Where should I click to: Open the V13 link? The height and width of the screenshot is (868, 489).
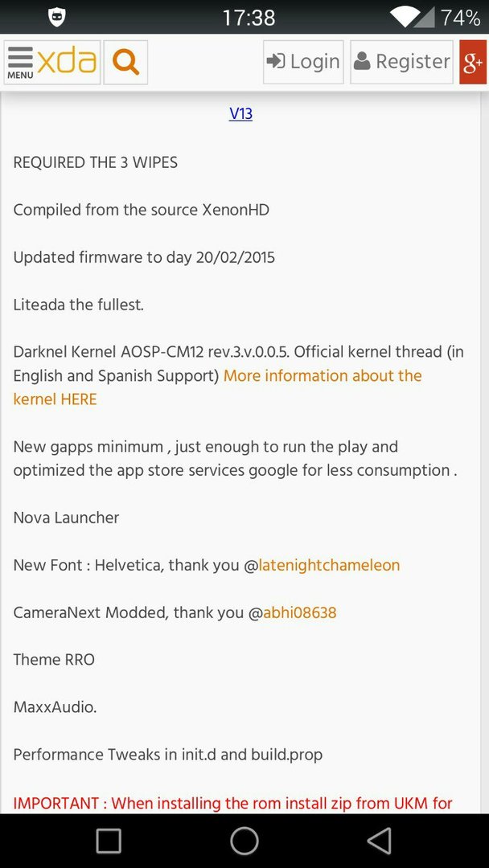tap(241, 114)
